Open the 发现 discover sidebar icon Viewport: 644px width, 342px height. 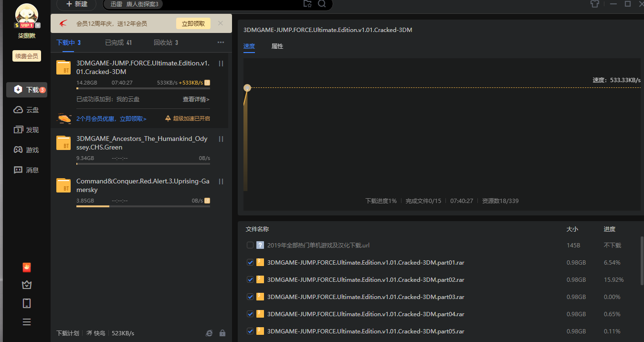(26, 130)
